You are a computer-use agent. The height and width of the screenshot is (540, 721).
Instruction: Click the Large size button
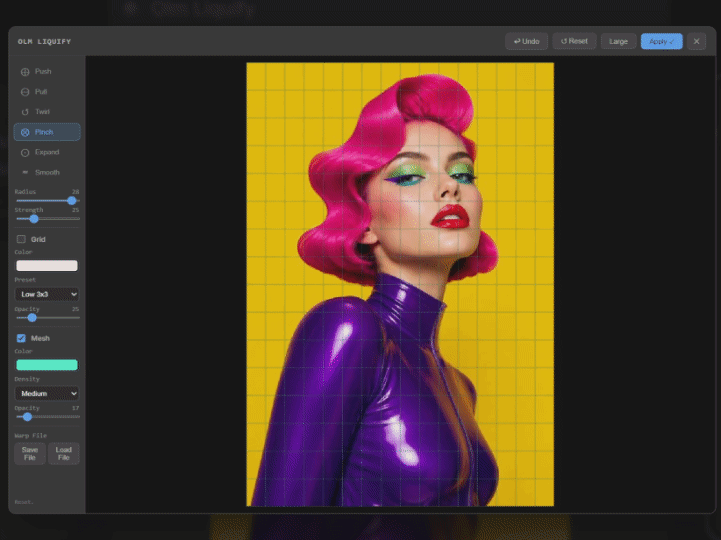(618, 41)
